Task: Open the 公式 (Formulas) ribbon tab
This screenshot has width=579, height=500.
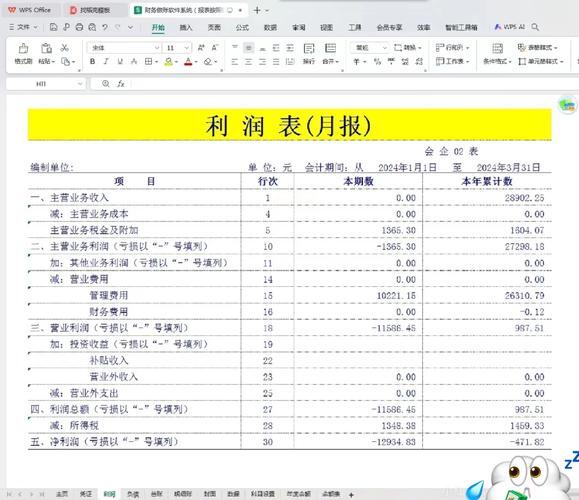Action: [242, 27]
